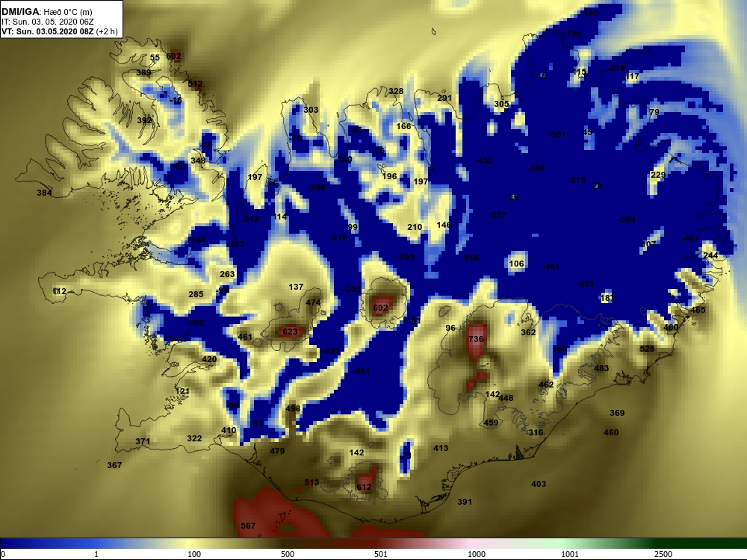Select the 465 coastal value
This screenshot has width=747, height=560.
click(698, 310)
